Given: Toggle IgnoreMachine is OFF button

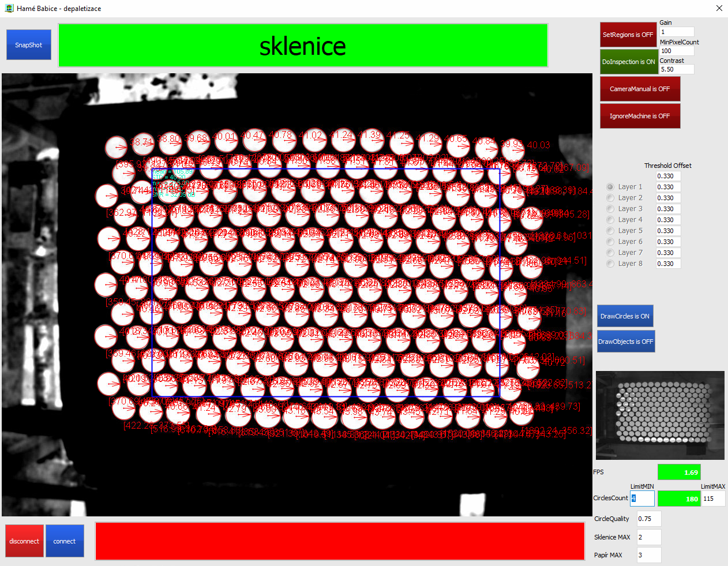Looking at the screenshot, I should pyautogui.click(x=640, y=116).
